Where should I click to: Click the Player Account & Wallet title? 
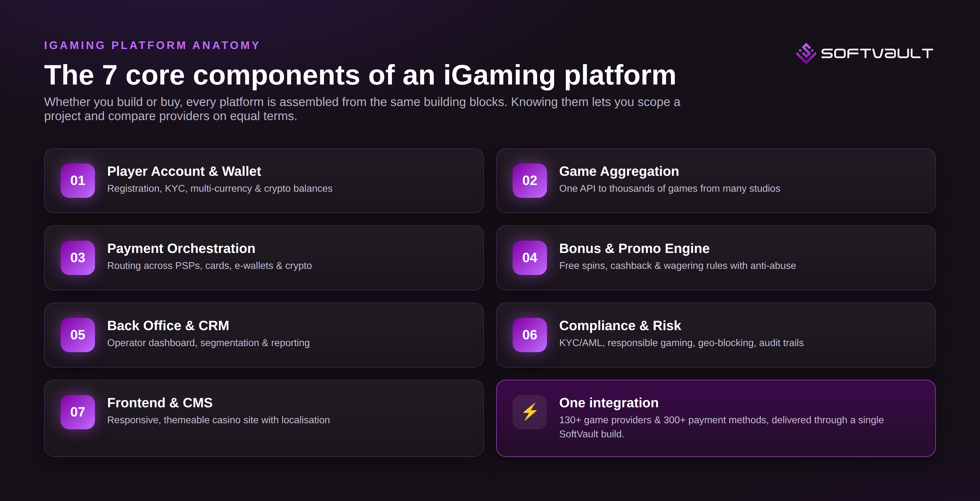point(184,171)
